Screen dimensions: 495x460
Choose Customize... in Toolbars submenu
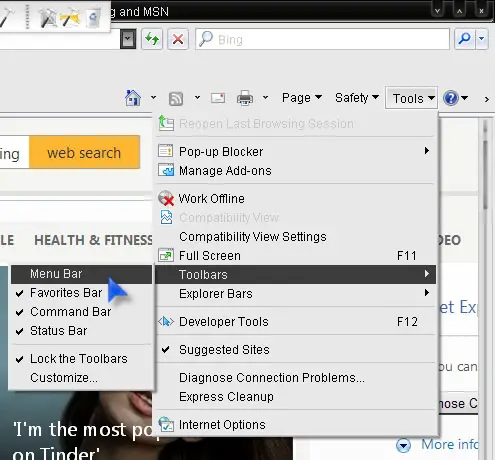(x=82, y=378)
